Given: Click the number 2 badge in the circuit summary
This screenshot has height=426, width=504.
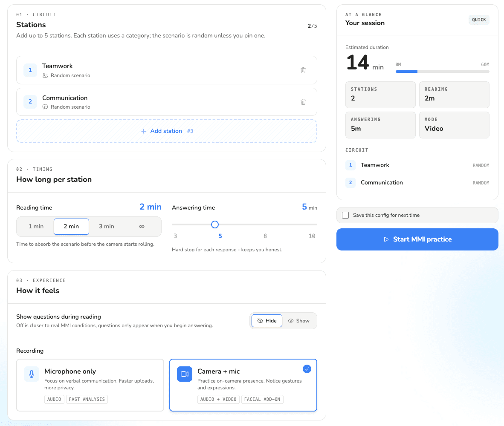Looking at the screenshot, I should pos(350,182).
